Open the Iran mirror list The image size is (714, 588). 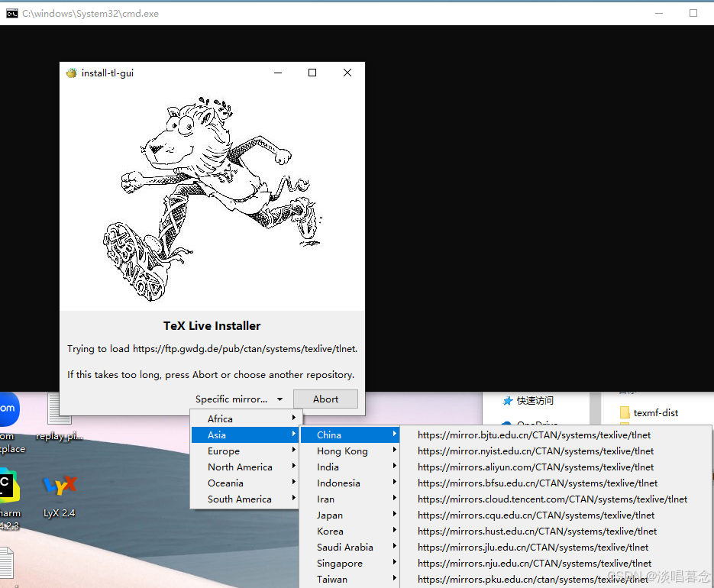[x=350, y=499]
